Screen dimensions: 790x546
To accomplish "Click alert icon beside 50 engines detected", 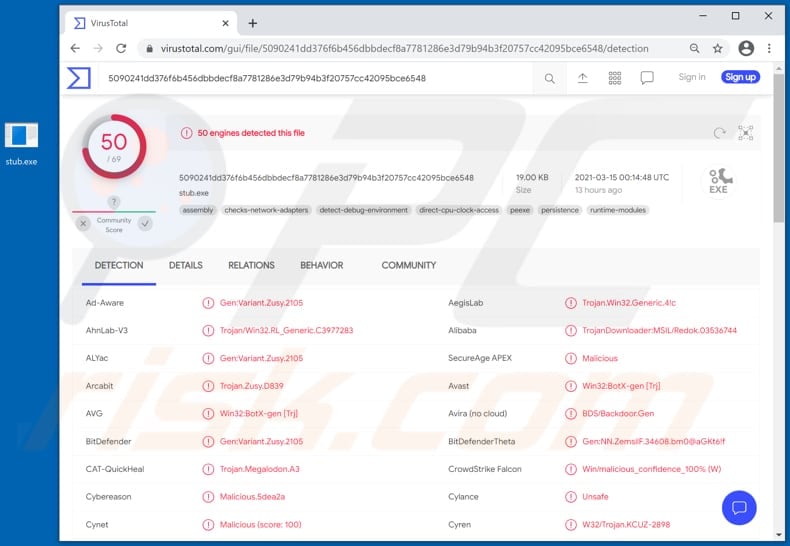I will click(x=186, y=133).
